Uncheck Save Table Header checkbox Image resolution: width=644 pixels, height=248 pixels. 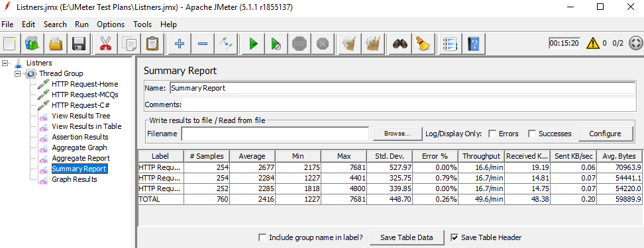pyautogui.click(x=455, y=237)
